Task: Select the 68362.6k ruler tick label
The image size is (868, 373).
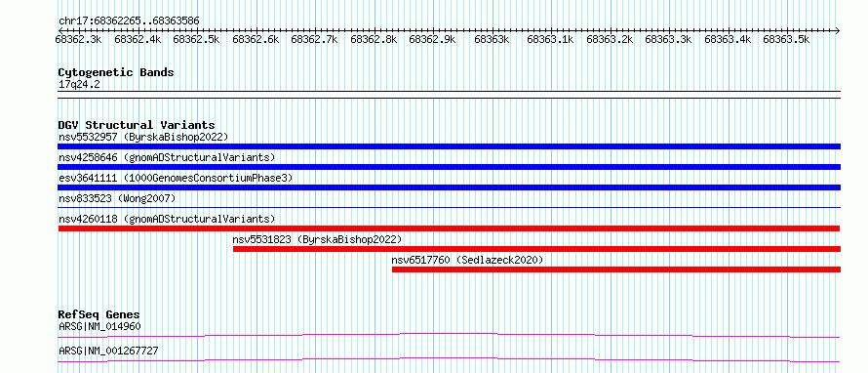Action: tap(256, 39)
